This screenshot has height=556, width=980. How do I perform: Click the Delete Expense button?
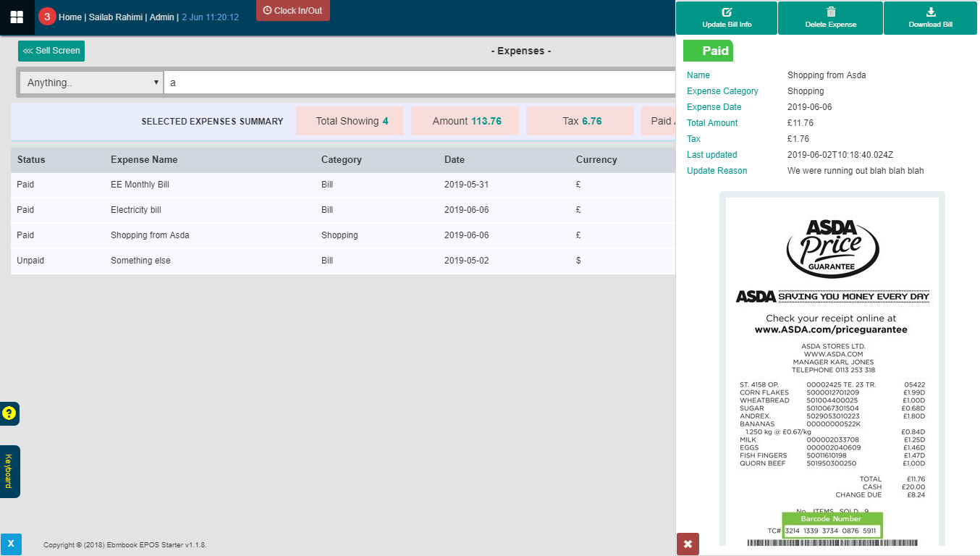pos(831,18)
